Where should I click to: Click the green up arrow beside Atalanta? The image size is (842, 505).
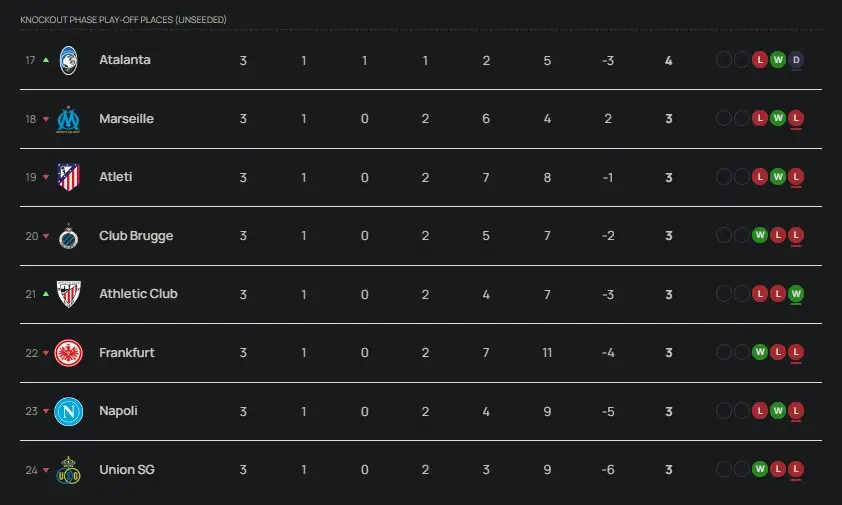pos(46,60)
